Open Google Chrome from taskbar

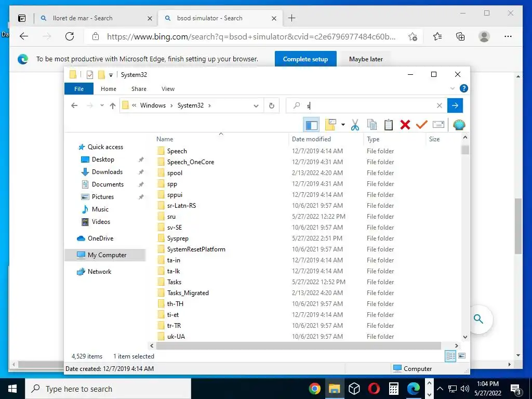pos(314,389)
